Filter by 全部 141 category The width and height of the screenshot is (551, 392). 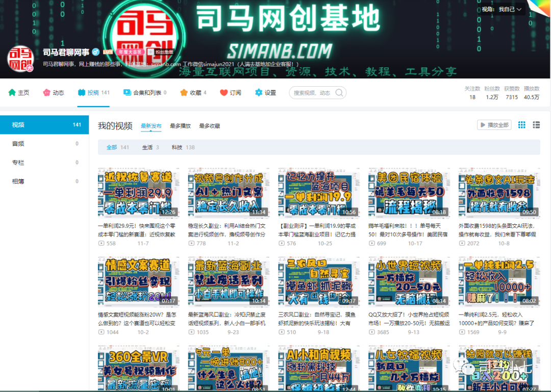pos(118,147)
